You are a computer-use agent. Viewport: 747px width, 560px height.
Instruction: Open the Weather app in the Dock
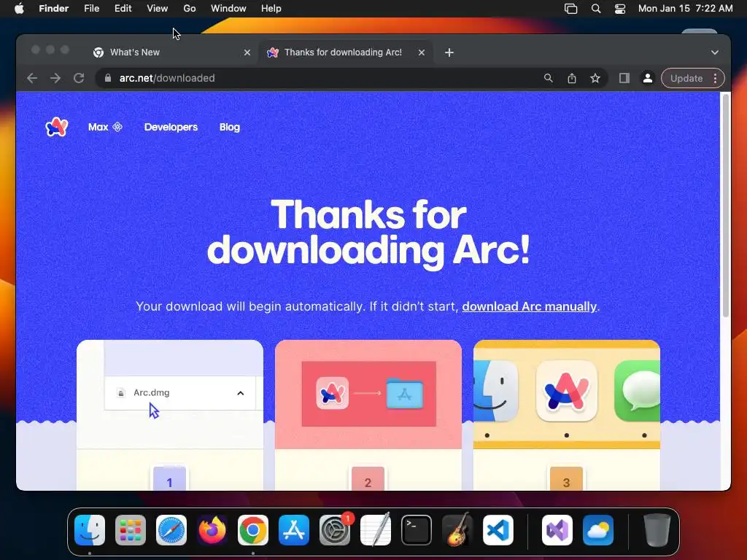tap(598, 530)
